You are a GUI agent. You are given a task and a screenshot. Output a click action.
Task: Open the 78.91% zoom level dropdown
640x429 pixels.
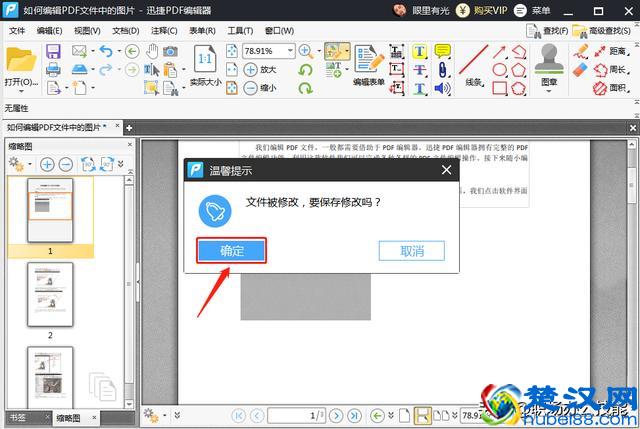(290, 51)
